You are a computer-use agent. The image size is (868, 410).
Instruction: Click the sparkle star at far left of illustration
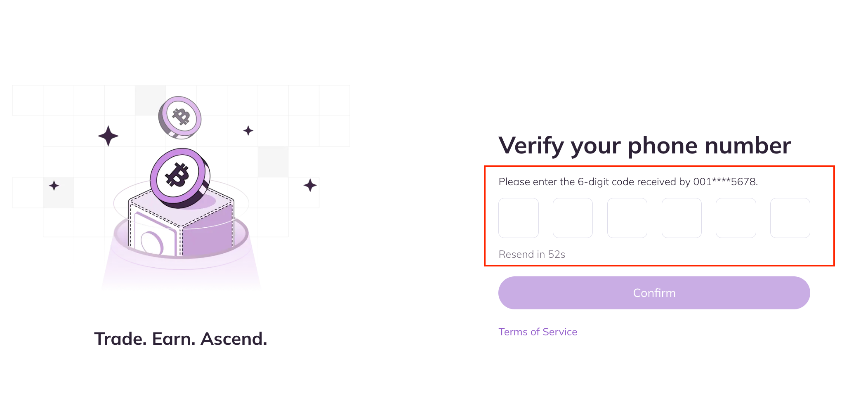[54, 186]
